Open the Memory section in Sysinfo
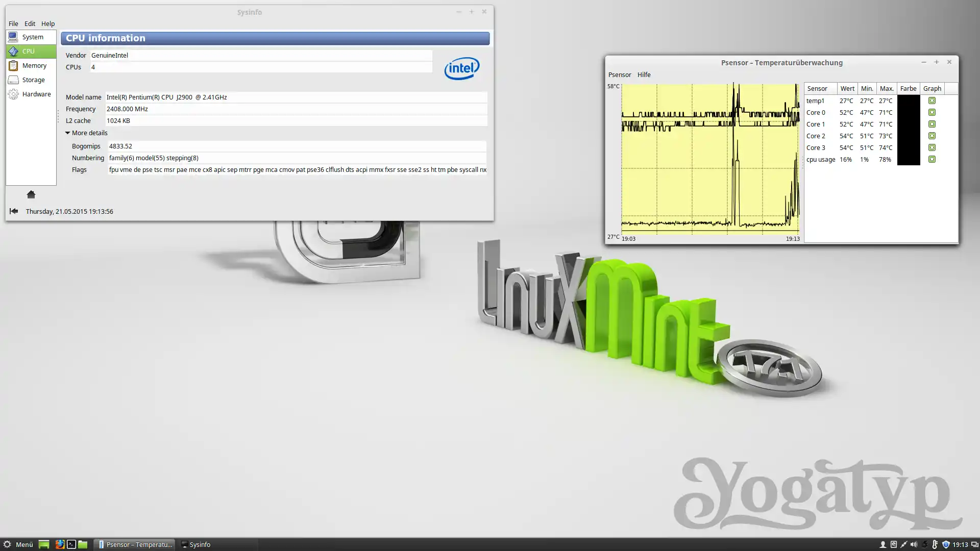This screenshot has width=980, height=551. [31, 65]
